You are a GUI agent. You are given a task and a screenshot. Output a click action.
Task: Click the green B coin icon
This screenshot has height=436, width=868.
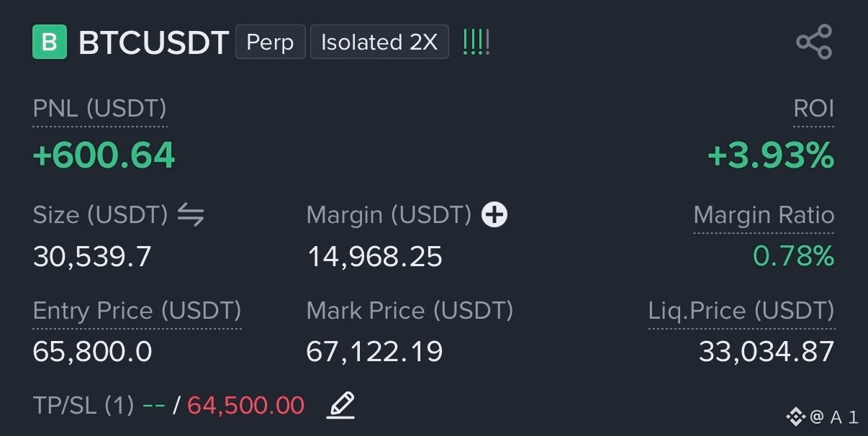tap(50, 42)
